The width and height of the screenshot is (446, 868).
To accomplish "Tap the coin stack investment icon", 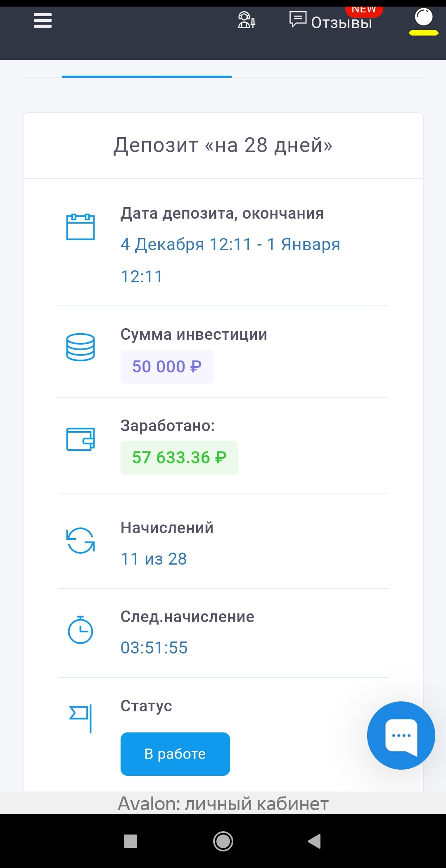I will [81, 347].
